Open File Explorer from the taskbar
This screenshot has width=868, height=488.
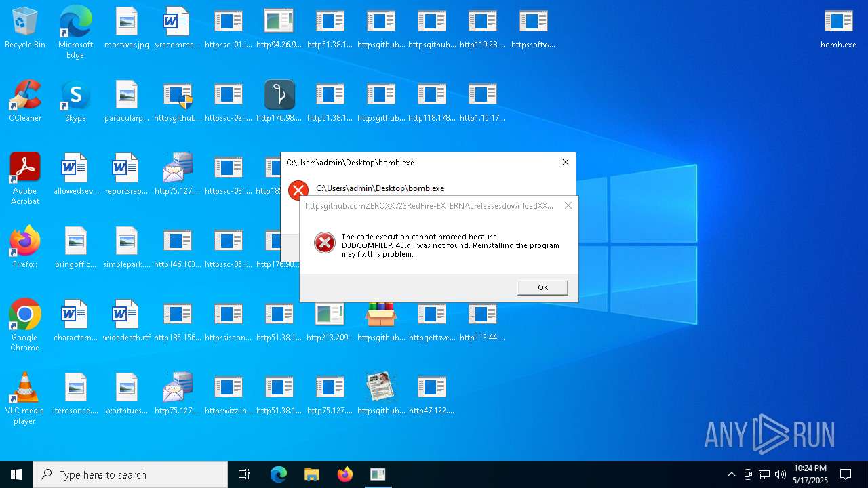312,474
